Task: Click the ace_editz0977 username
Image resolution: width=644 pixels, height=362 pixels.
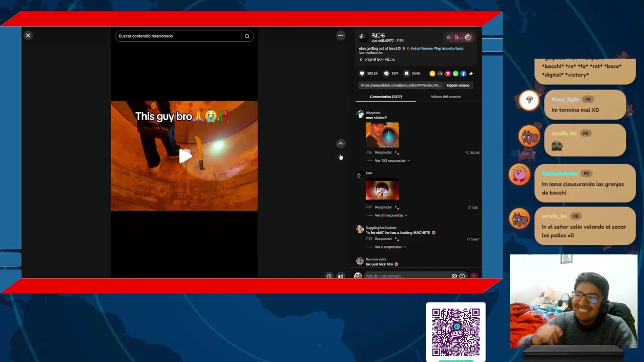Action: tap(383, 40)
